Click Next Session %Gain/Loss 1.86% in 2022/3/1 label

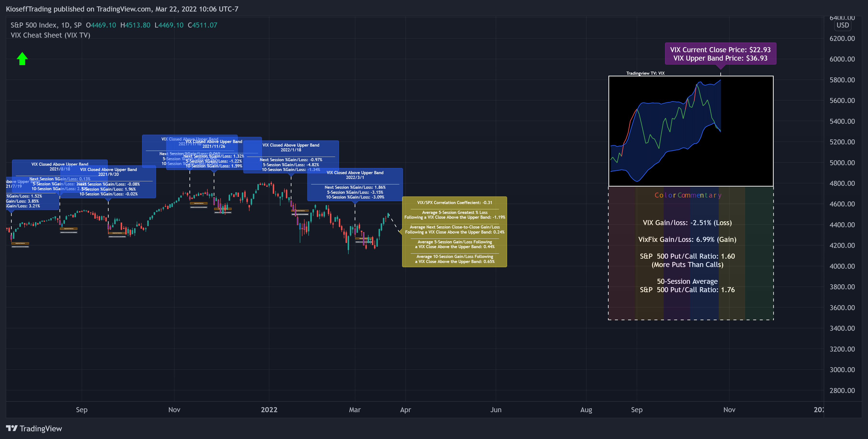tap(355, 187)
